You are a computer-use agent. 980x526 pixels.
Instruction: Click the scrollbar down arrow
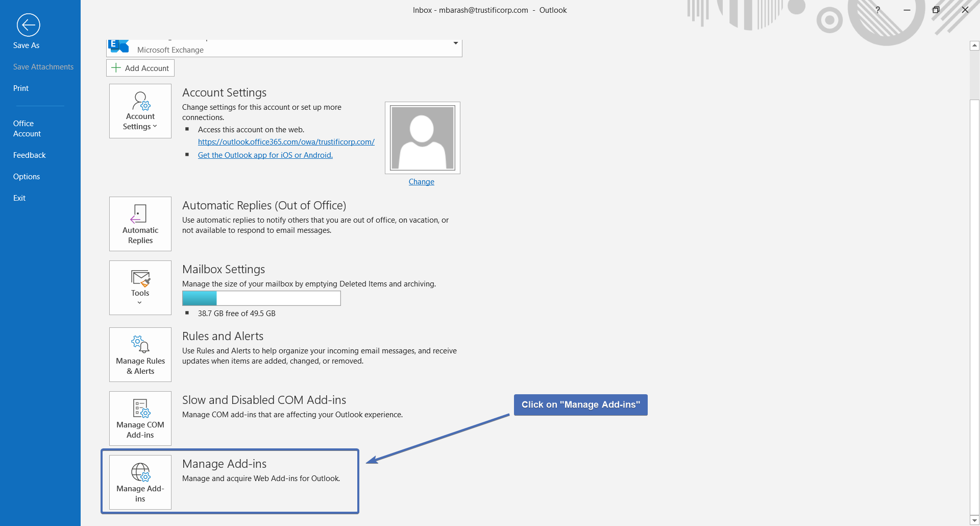point(974,520)
